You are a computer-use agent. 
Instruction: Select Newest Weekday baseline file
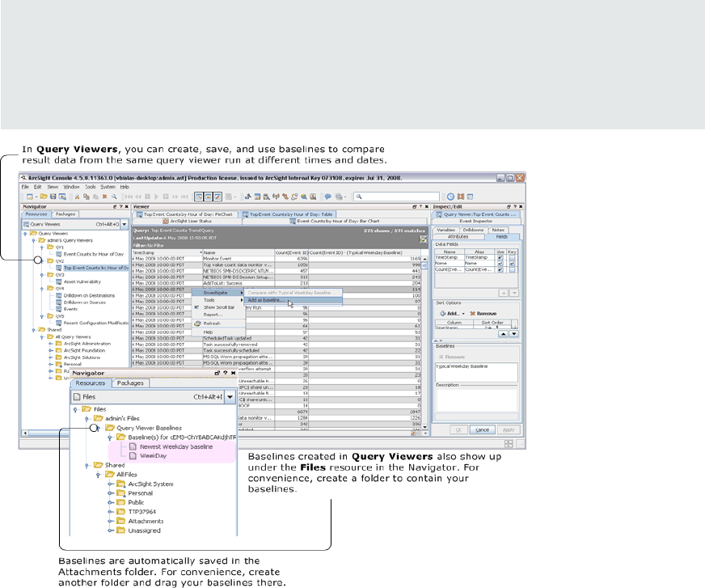(175, 446)
